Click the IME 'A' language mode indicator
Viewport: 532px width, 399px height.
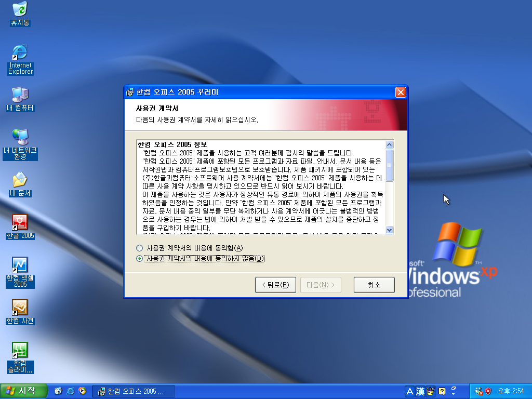(409, 392)
